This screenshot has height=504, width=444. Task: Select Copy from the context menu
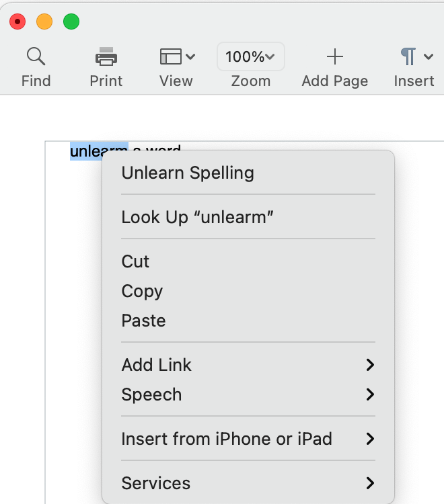click(x=142, y=291)
